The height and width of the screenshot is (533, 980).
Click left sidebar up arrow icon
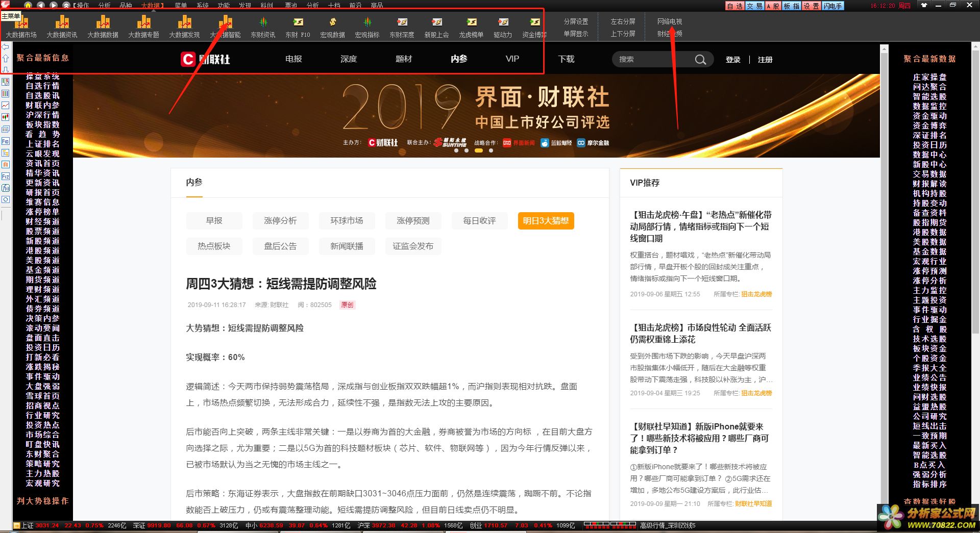[6, 59]
